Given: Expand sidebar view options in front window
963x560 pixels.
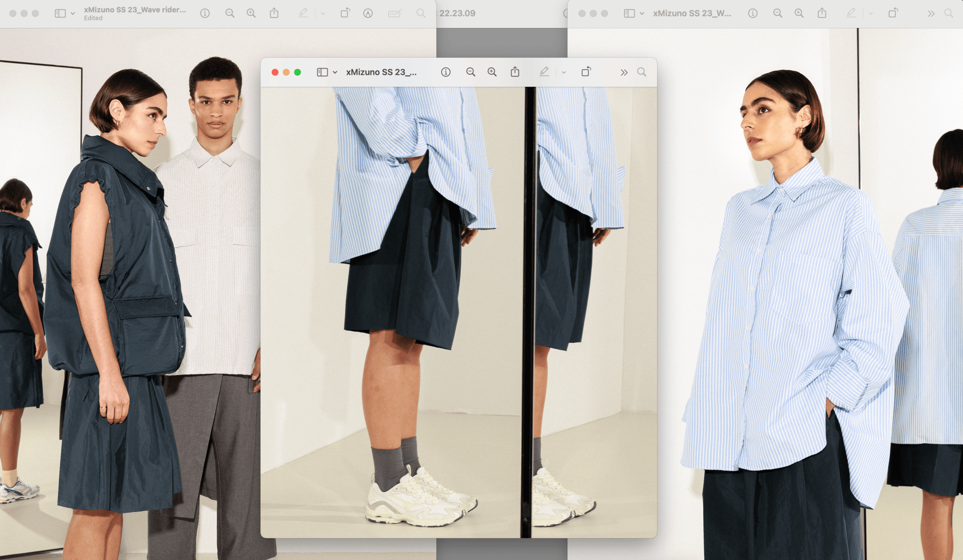Looking at the screenshot, I should (335, 72).
